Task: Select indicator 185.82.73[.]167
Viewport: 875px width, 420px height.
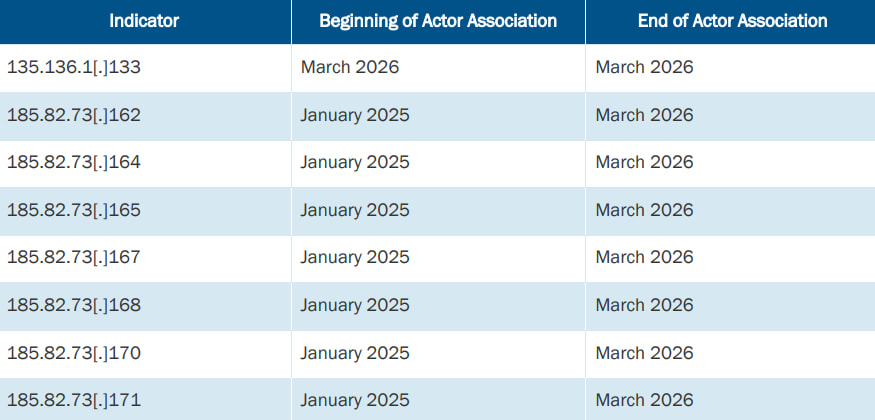Action: [x=74, y=257]
